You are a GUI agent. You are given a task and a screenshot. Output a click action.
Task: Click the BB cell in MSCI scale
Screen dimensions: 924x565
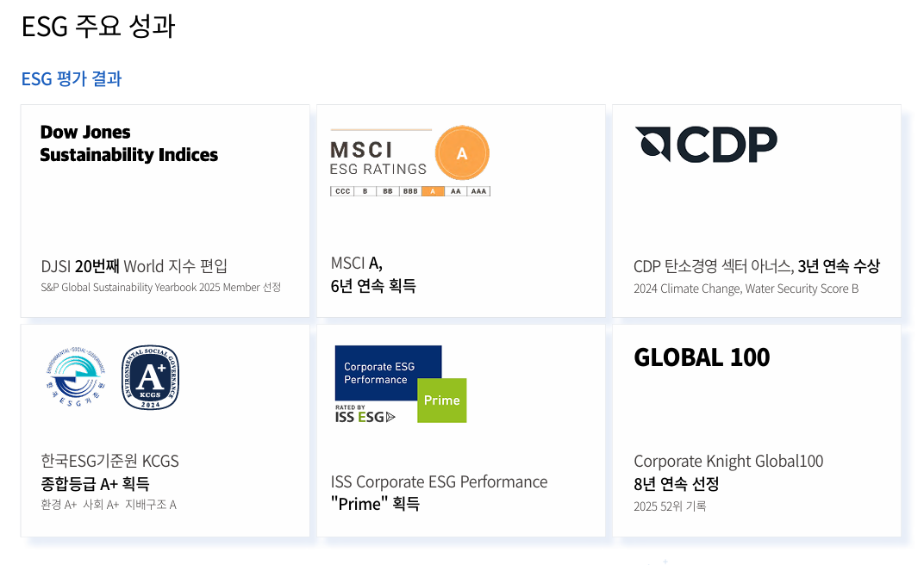(387, 191)
